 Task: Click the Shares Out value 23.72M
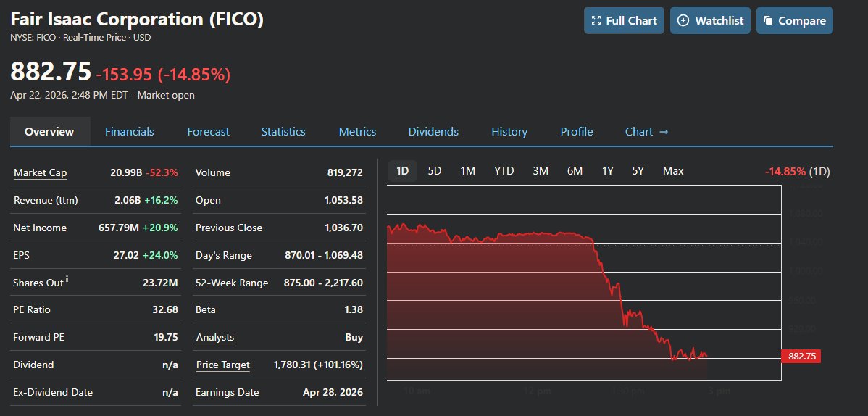coord(160,283)
